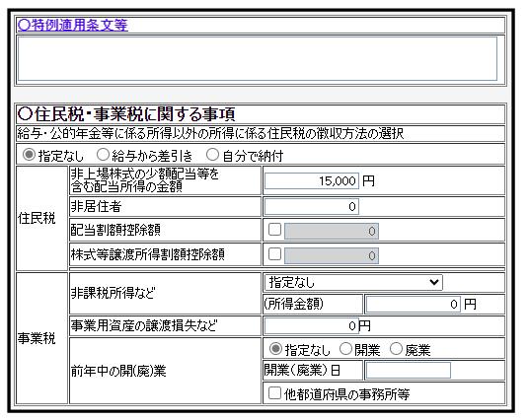Click the large 特例適用条文等 text area

coord(258,59)
